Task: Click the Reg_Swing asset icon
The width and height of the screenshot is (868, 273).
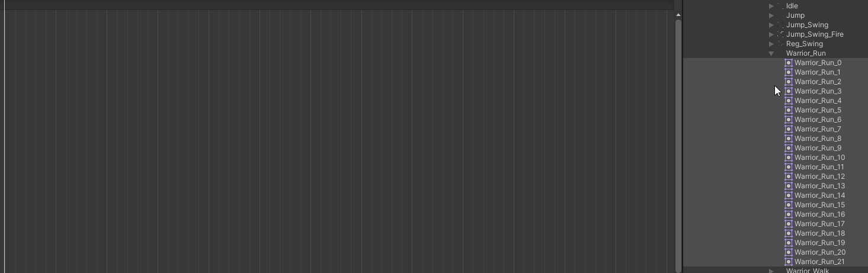Action: point(780,44)
